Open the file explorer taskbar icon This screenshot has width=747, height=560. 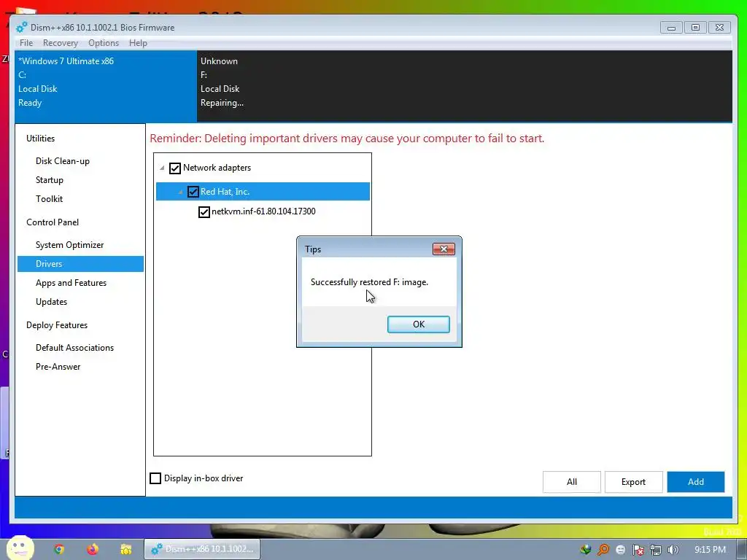(125, 550)
